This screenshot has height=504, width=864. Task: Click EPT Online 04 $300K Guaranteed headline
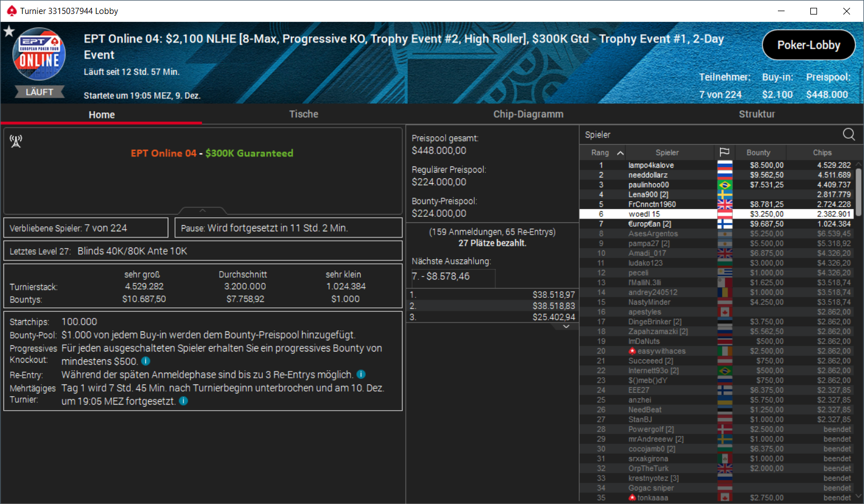(x=212, y=153)
